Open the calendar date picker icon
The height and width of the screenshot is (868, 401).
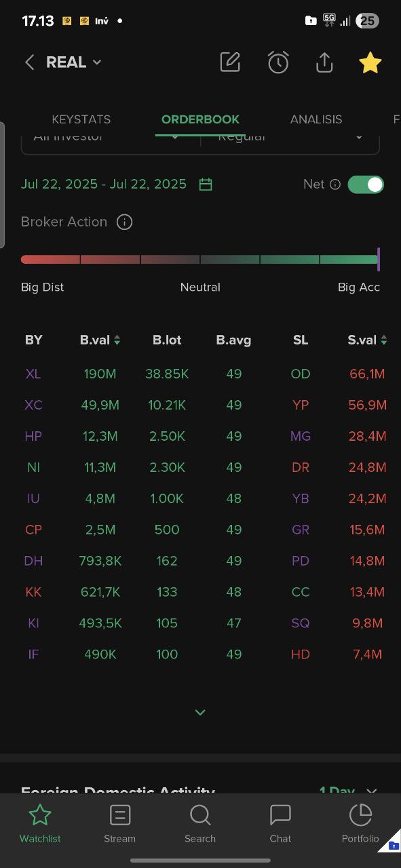[x=206, y=184]
